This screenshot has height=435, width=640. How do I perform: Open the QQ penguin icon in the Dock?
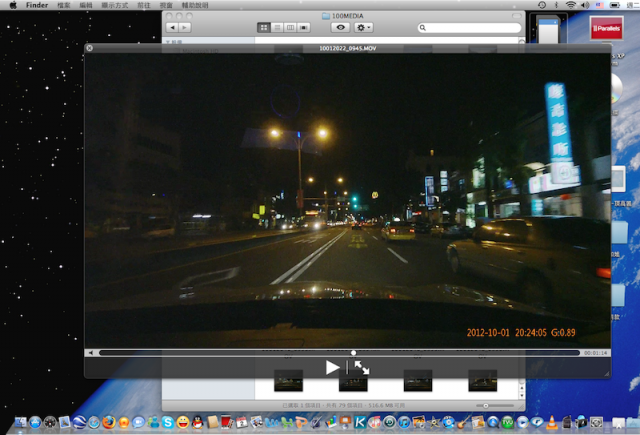(198, 422)
